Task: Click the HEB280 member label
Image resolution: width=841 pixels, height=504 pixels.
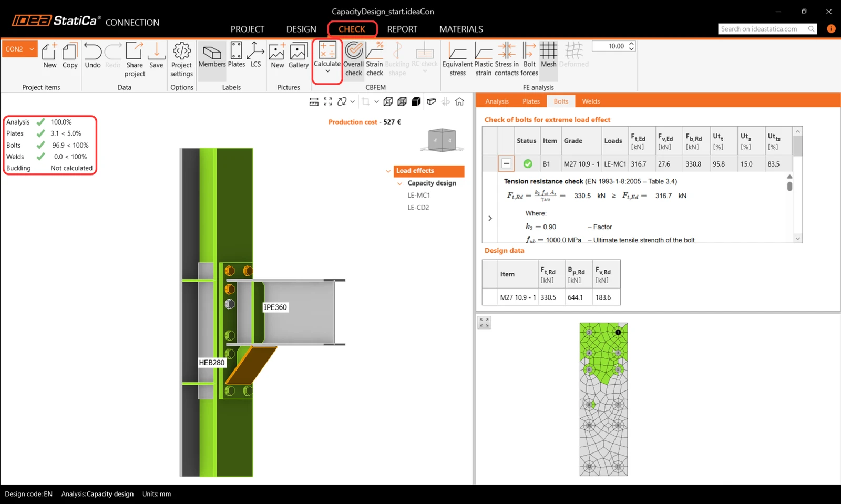Action: pos(212,363)
